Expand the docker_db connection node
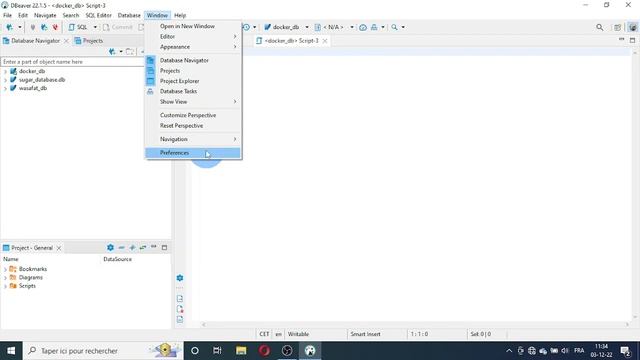Viewport: 640px width, 360px height. pyautogui.click(x=5, y=71)
